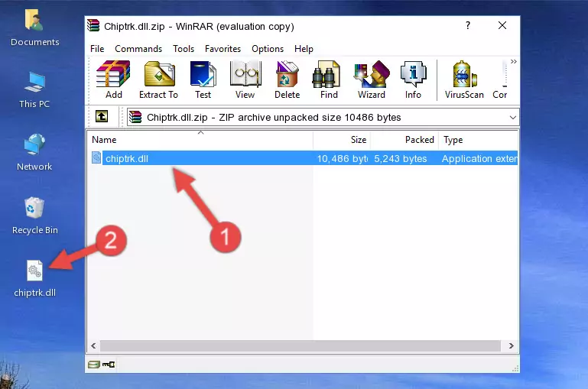Viewport: 588px width, 389px height.
Task: Select the This PC desktop icon
Action: coord(34,90)
